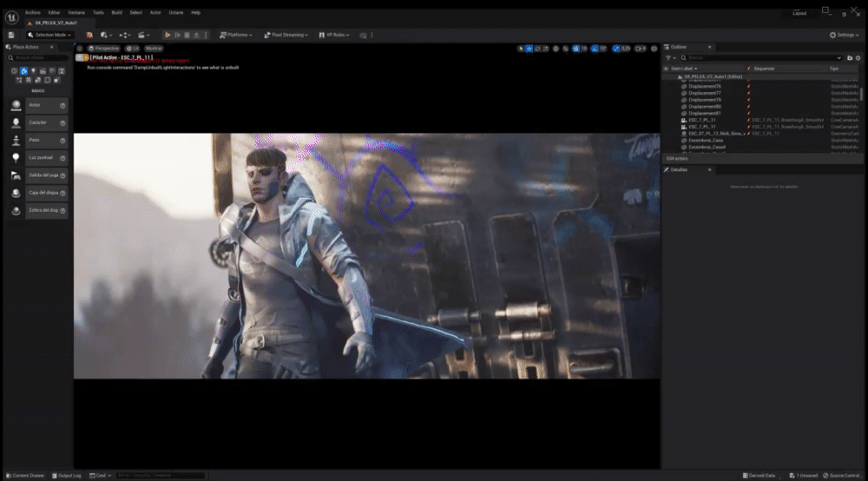Open the Tools menu
868x481 pixels.
98,12
